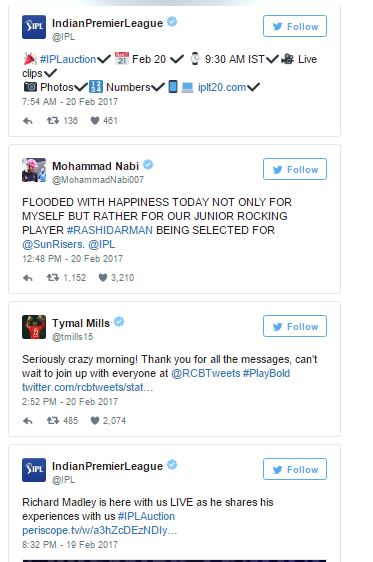Viewport: 373px width, 562px height.
Task: Like the IPL tweet with 461 likes
Action: coord(95,121)
